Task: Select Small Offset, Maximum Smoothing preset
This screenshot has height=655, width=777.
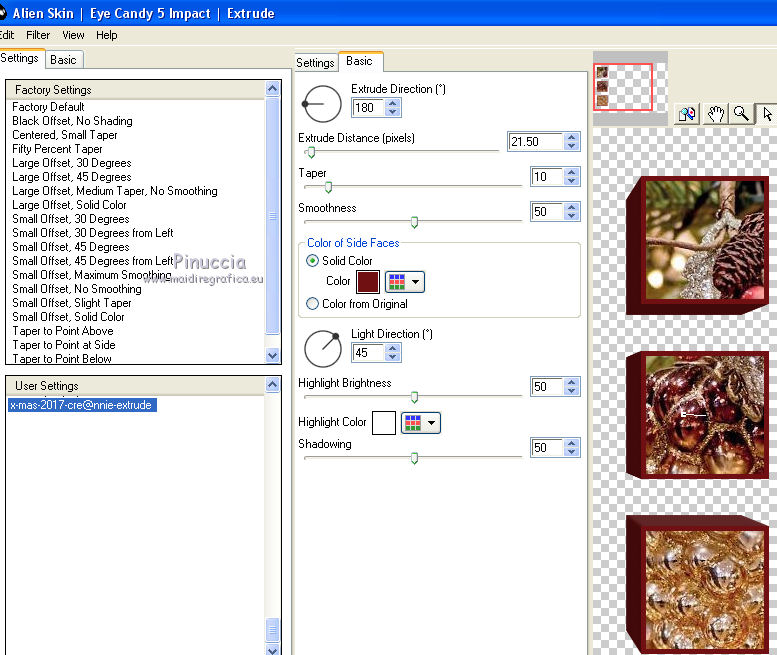Action: click(92, 275)
